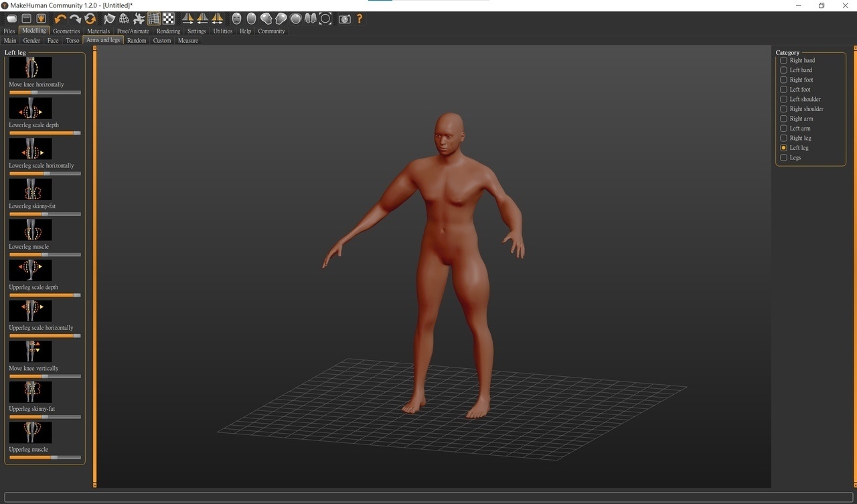Switch to front view head icon
The width and height of the screenshot is (857, 504).
pos(236,19)
